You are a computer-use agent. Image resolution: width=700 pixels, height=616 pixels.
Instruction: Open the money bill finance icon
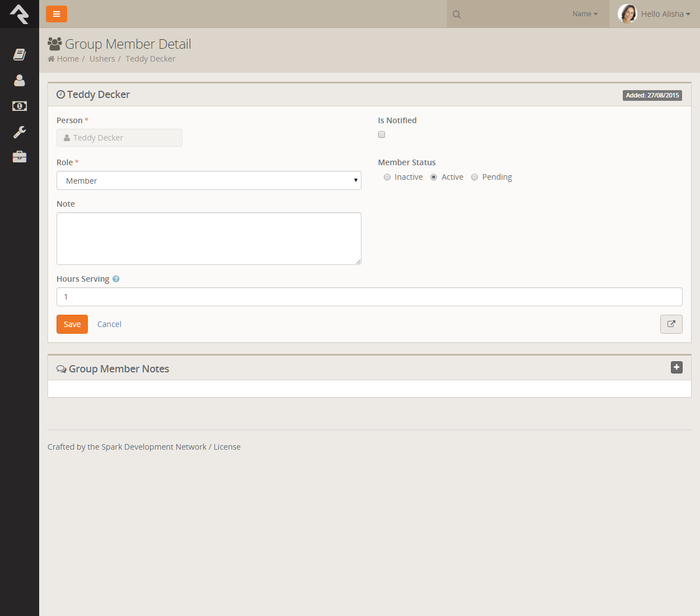click(20, 106)
